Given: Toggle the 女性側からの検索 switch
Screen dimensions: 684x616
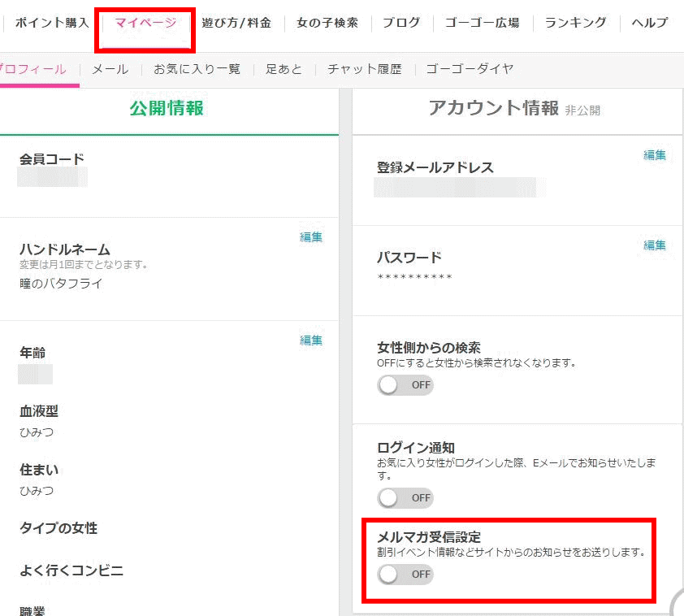Looking at the screenshot, I should (x=405, y=385).
